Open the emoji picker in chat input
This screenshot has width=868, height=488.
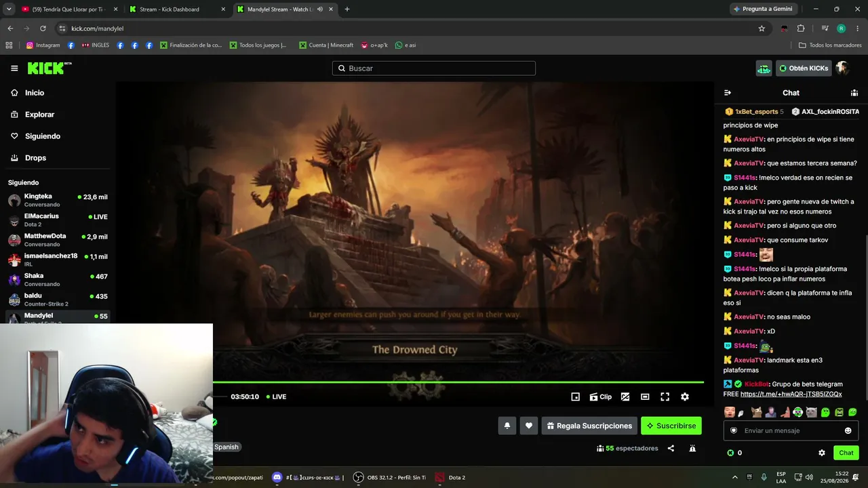coord(848,430)
